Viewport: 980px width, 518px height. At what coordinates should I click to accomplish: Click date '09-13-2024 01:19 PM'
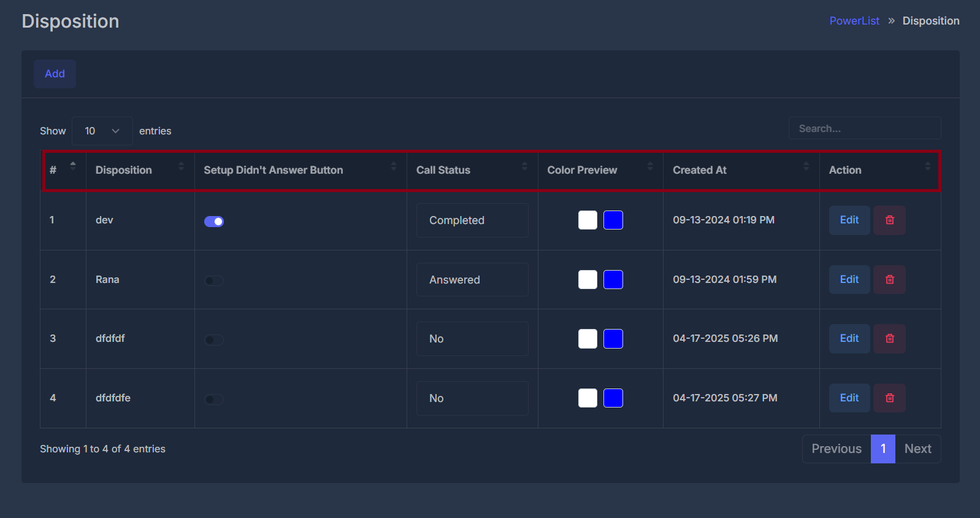(724, 220)
